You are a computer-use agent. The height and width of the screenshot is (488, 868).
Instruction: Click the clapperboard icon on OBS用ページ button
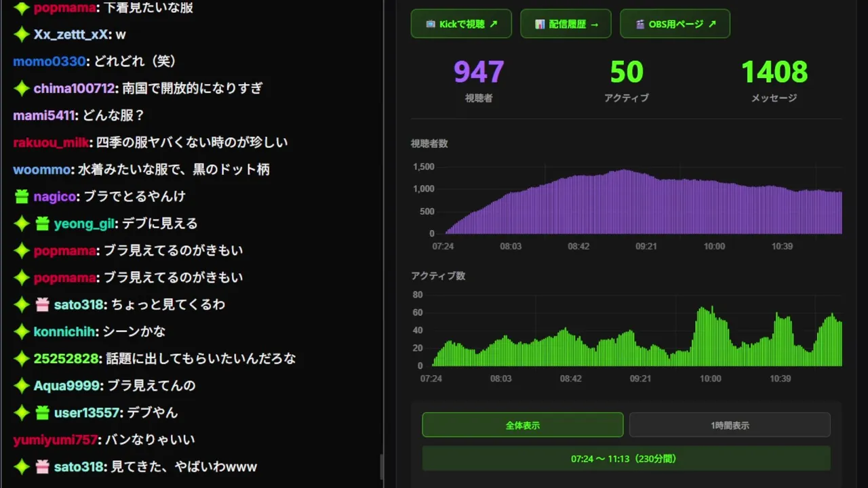tap(640, 24)
